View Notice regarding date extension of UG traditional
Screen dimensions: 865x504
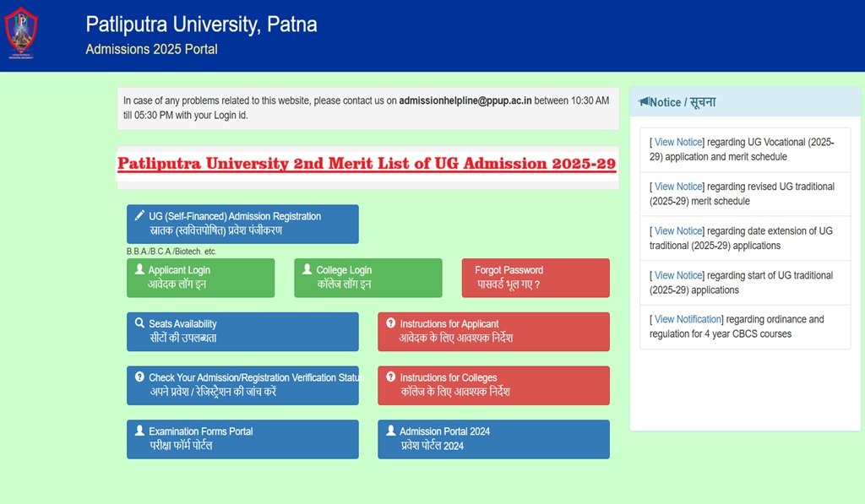tap(678, 230)
